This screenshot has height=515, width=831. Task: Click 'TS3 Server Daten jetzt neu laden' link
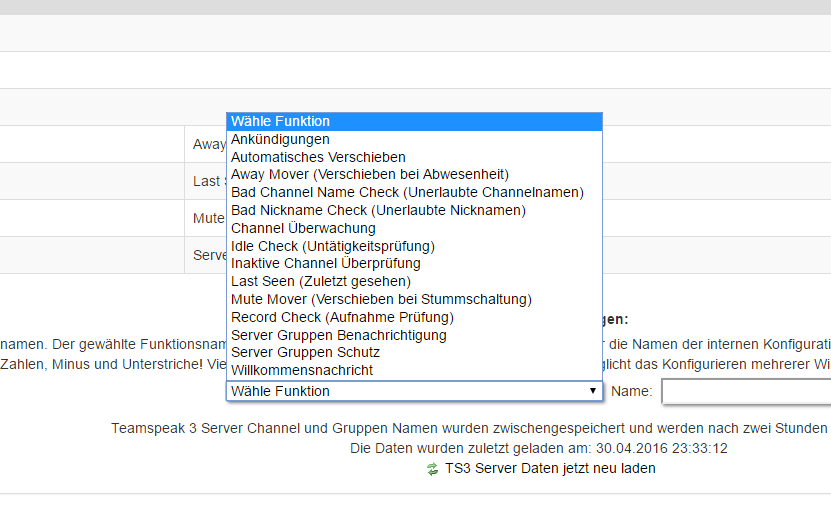click(550, 468)
